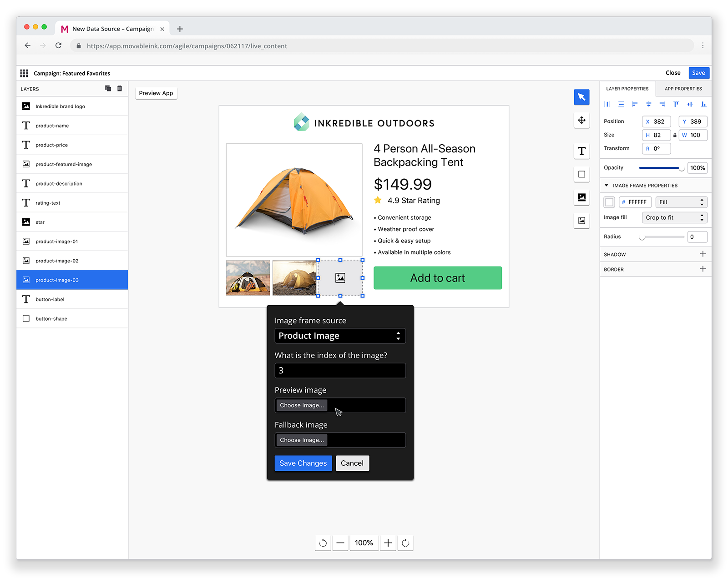Switch to App Properties tab
Viewport: 728px width, 579px height.
click(x=683, y=89)
